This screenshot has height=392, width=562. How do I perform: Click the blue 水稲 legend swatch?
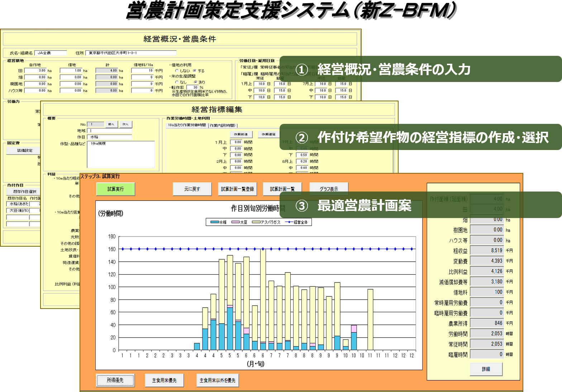214,222
